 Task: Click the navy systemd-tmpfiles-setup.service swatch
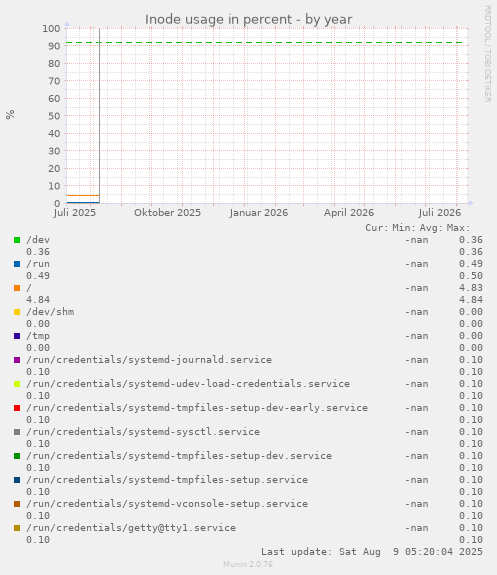[x=17, y=480]
